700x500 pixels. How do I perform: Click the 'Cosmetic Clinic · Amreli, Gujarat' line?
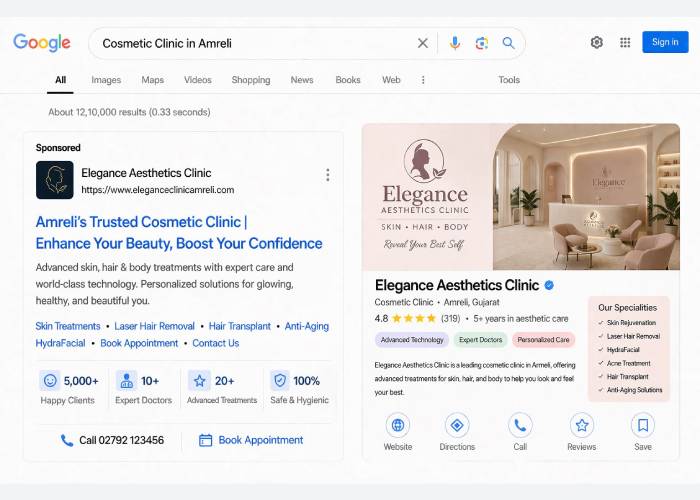437,302
